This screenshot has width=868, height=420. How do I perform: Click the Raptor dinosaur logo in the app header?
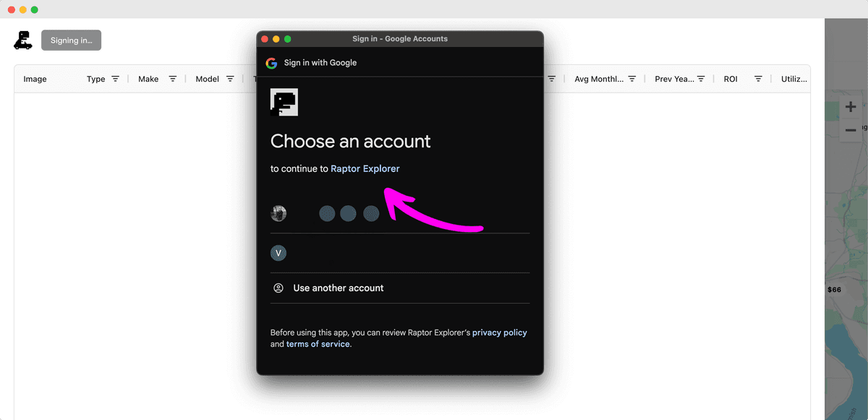coord(22,40)
